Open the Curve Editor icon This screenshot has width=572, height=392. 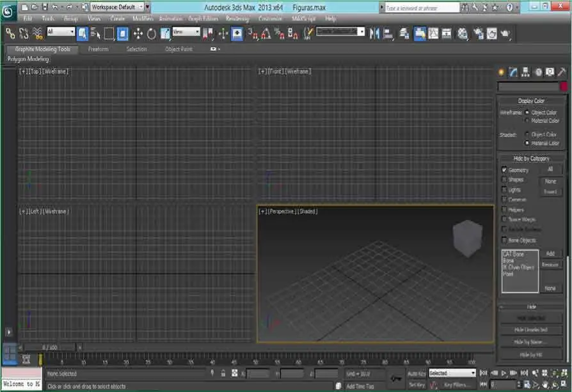[x=433, y=34]
